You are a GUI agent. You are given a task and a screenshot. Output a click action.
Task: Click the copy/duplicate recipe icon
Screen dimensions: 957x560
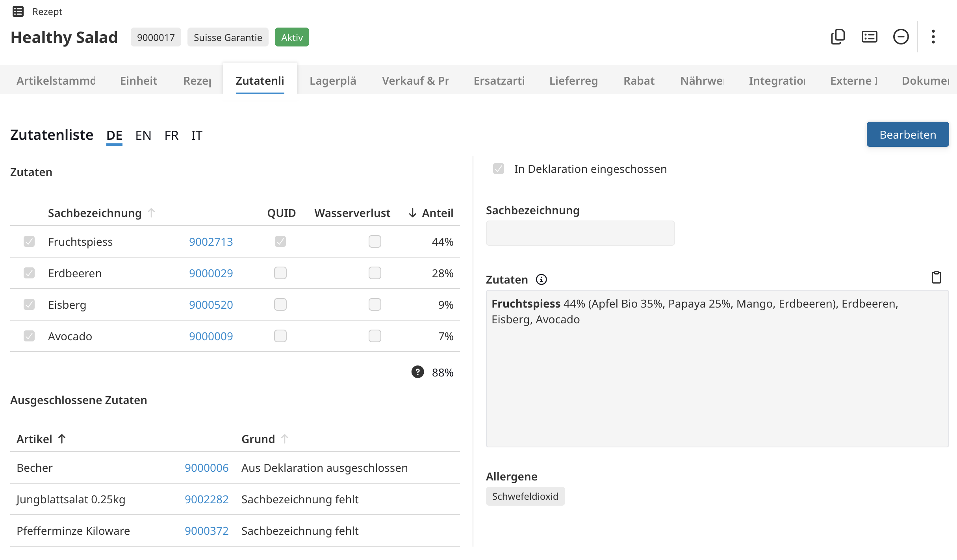coord(838,37)
